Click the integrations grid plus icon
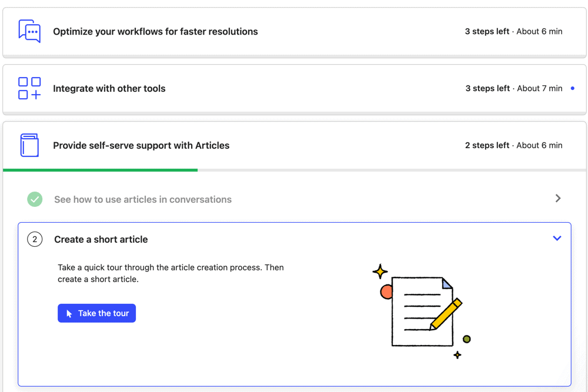 tap(29, 88)
